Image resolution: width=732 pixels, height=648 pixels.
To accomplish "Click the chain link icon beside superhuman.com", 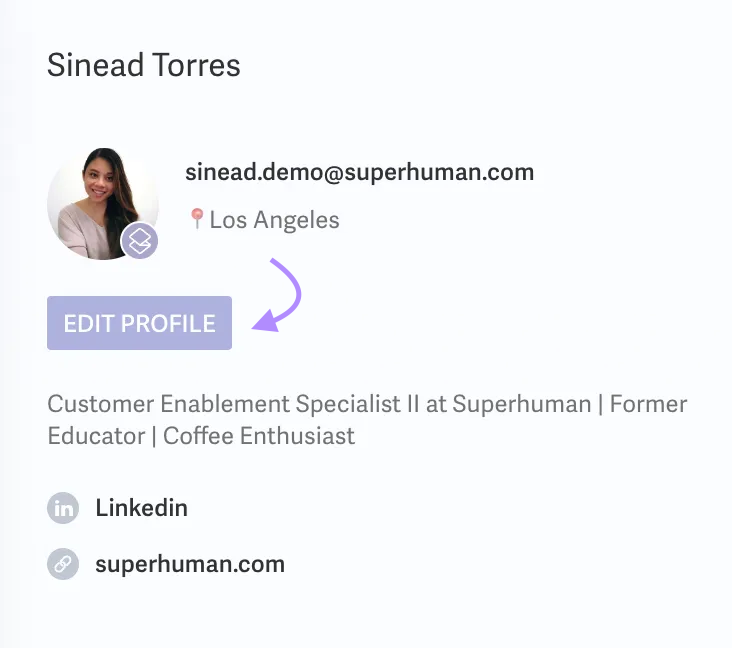I will point(63,563).
